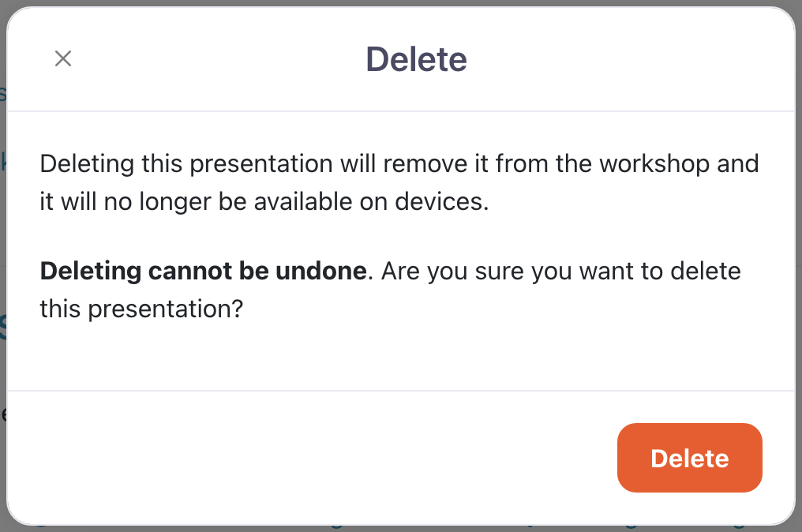Close the Delete dialog using the X icon
The height and width of the screenshot is (532, 802).
click(x=63, y=58)
